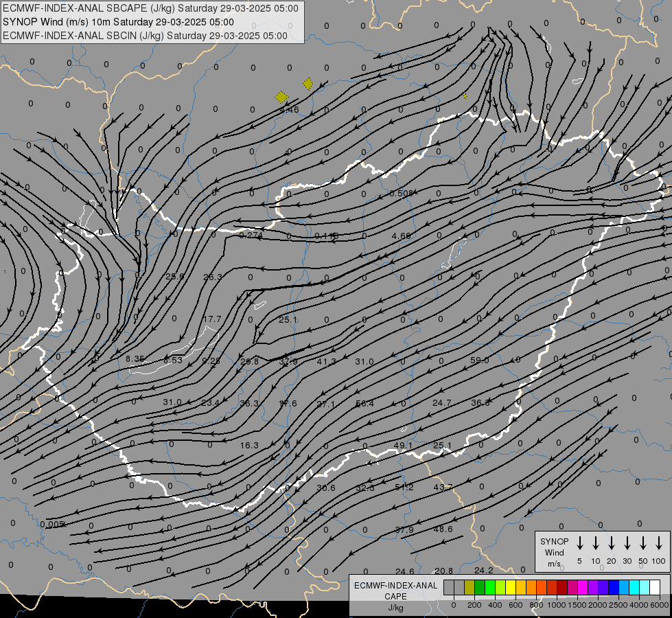Pick the dark red 1000 J/kg swatch
Screen dimensions: 672x618
click(562, 587)
